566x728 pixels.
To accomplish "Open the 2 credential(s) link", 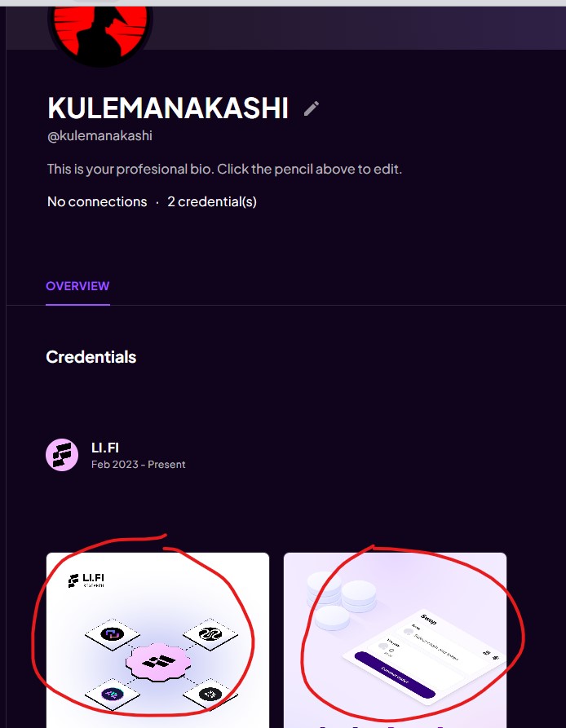I will pos(212,201).
